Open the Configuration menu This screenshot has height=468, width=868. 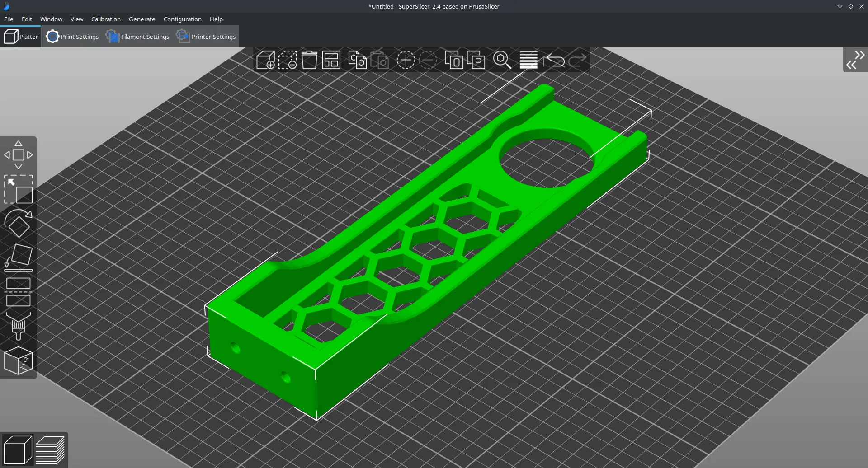(x=182, y=19)
